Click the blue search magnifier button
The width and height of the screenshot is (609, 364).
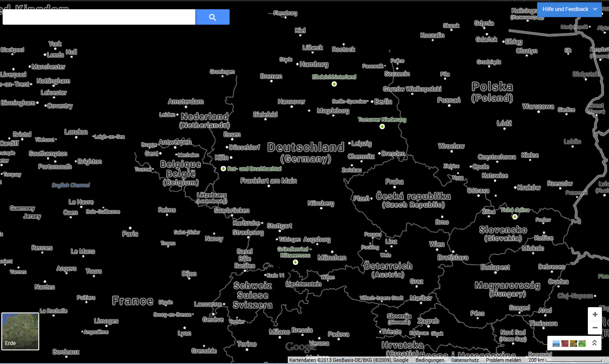[212, 17]
